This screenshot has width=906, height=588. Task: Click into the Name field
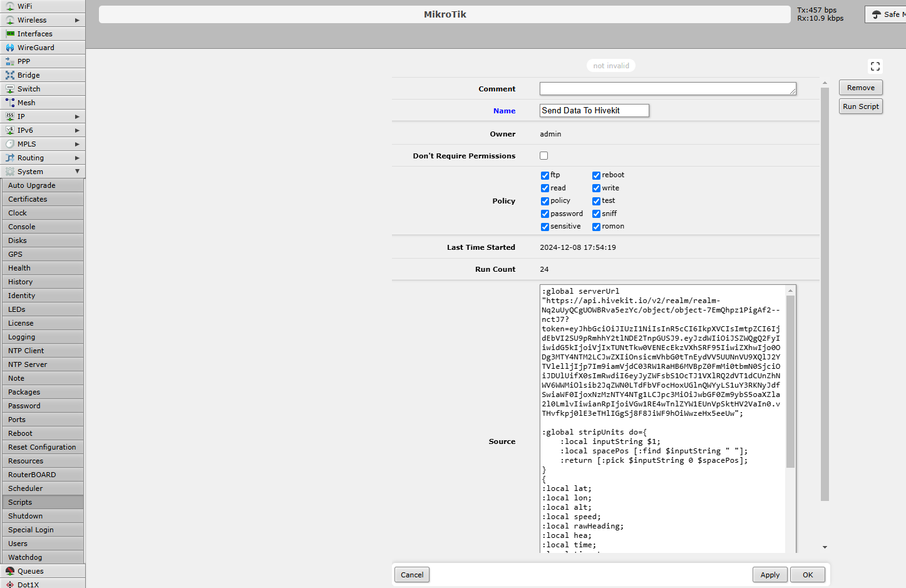[594, 110]
